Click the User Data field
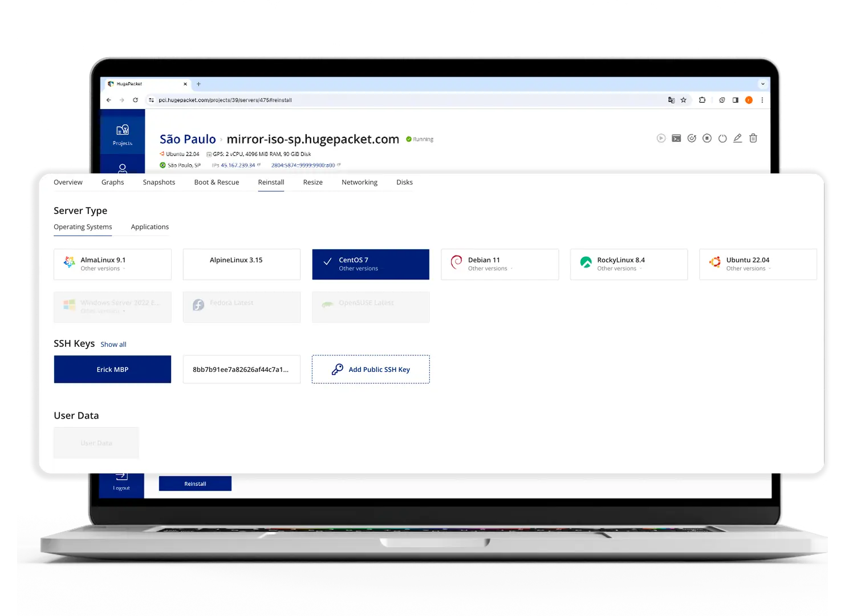The image size is (861, 616). [x=96, y=443]
